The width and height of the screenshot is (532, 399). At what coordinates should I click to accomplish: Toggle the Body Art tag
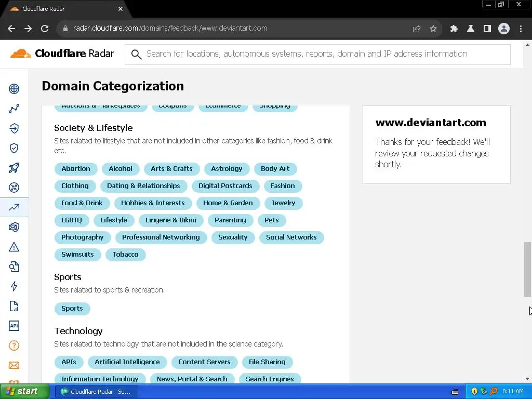click(x=275, y=169)
